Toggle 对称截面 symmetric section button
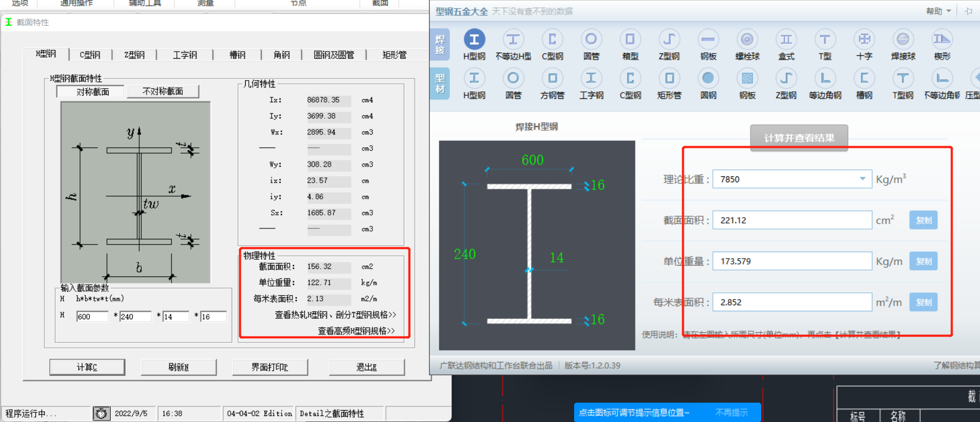 tap(90, 91)
